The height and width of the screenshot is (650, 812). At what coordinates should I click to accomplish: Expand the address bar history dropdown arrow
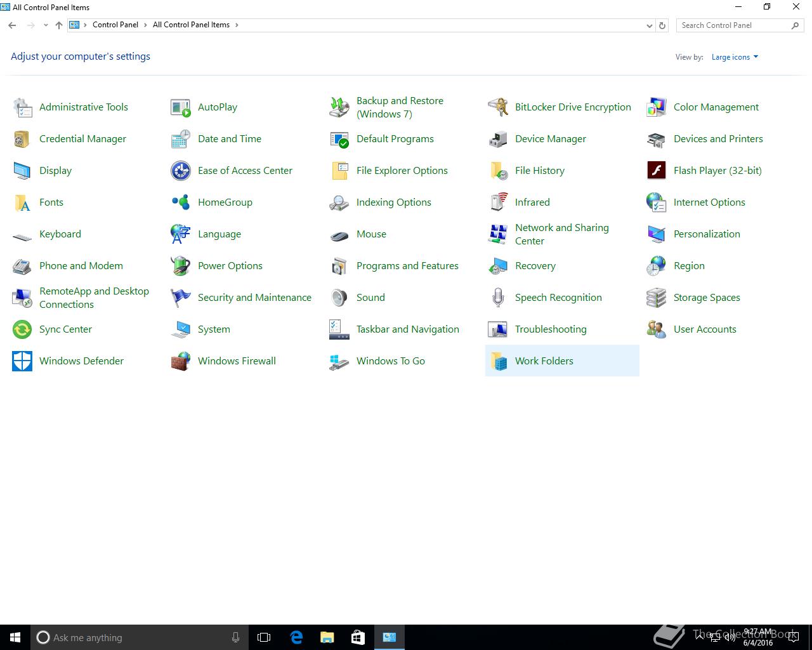click(649, 25)
